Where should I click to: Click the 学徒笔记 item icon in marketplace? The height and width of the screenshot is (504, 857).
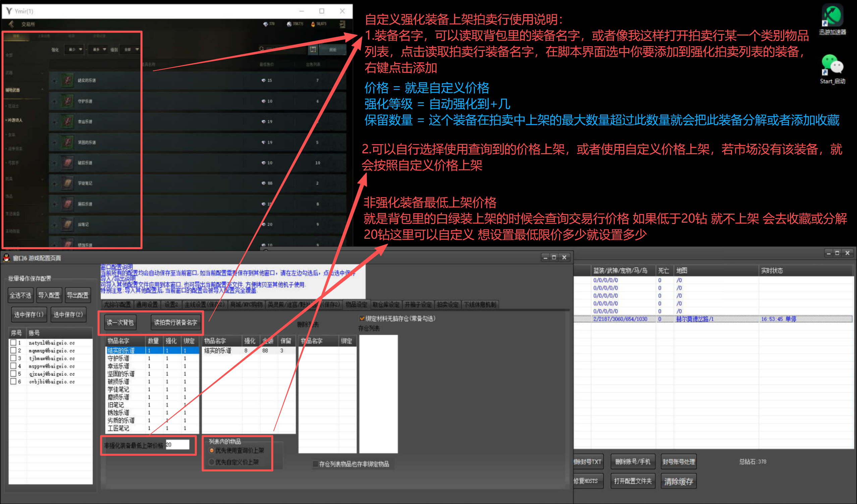pyautogui.click(x=68, y=183)
